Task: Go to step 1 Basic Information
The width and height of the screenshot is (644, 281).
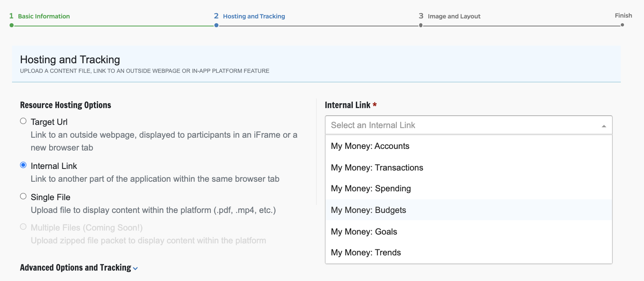Action: pos(44,16)
